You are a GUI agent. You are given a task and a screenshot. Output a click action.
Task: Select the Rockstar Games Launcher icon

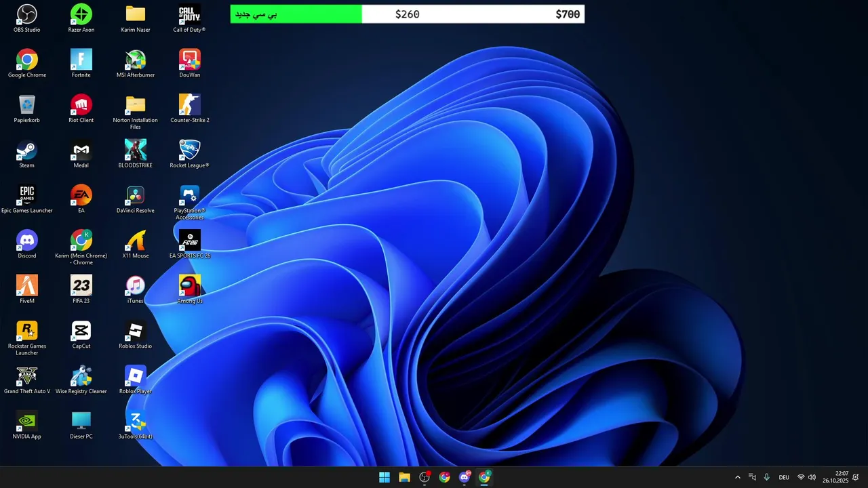(27, 338)
